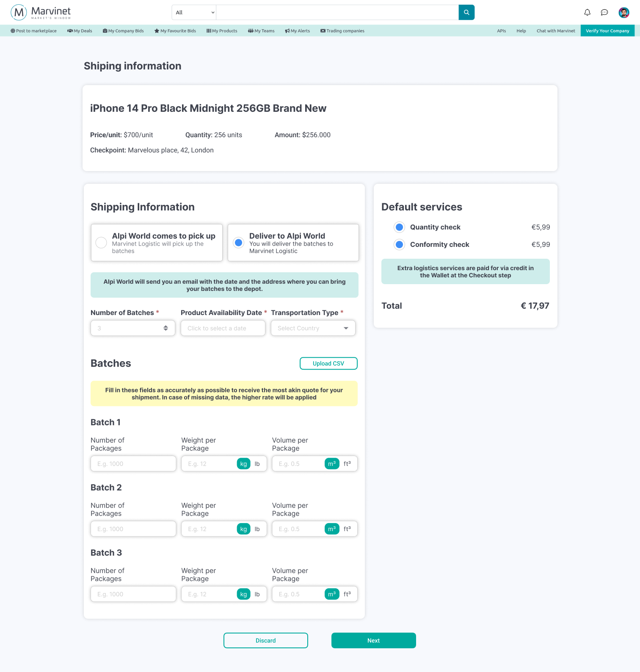Image resolution: width=640 pixels, height=672 pixels.
Task: Open the All category dropdown
Action: point(194,12)
